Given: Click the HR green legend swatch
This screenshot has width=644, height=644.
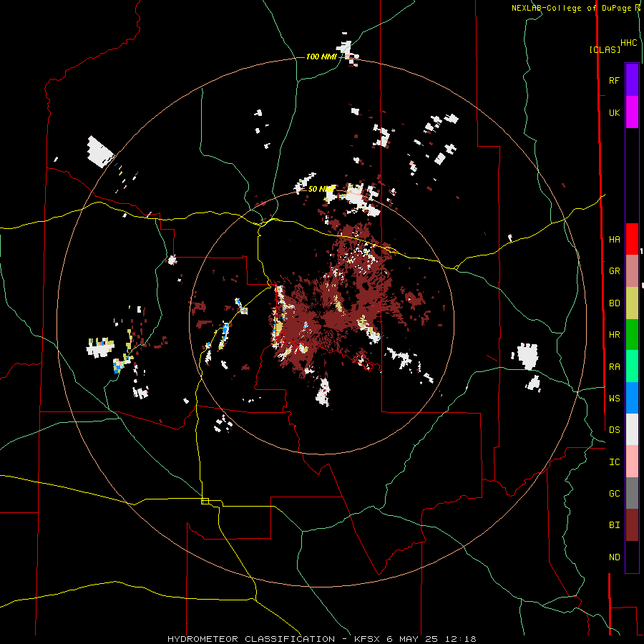Looking at the screenshot, I should pyautogui.click(x=632, y=335).
